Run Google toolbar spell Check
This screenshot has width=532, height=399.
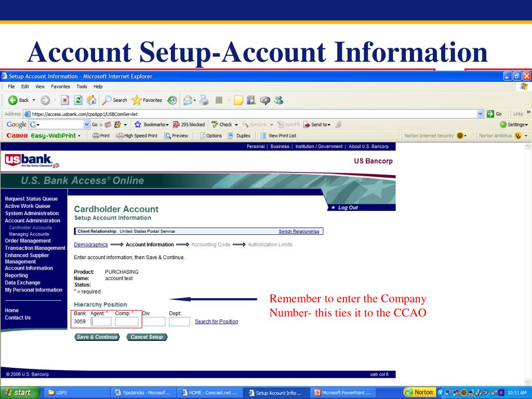point(221,125)
